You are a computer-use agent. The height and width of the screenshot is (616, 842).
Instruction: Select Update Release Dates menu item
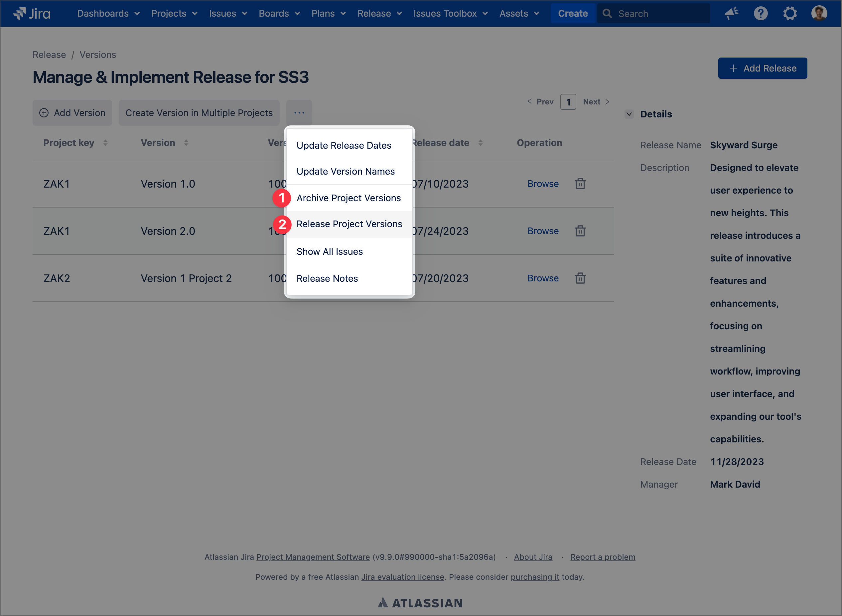coord(349,145)
